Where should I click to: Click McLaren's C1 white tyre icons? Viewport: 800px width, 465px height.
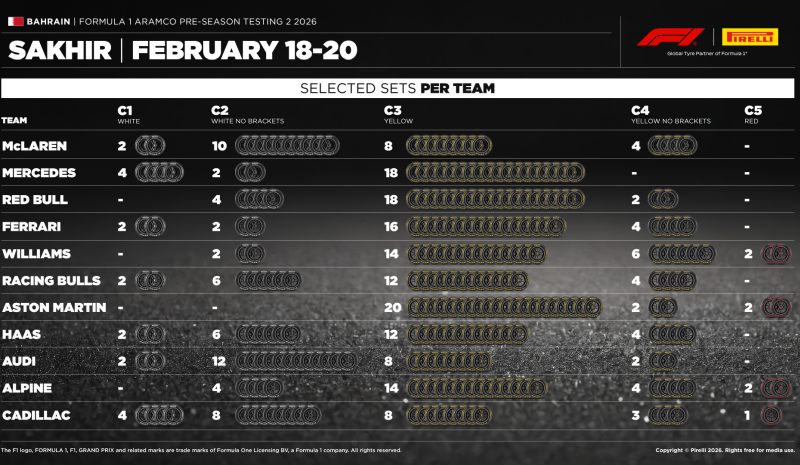click(152, 146)
